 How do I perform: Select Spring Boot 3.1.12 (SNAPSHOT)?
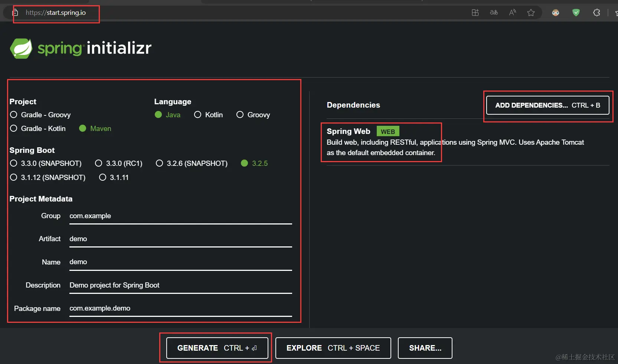[x=48, y=177]
